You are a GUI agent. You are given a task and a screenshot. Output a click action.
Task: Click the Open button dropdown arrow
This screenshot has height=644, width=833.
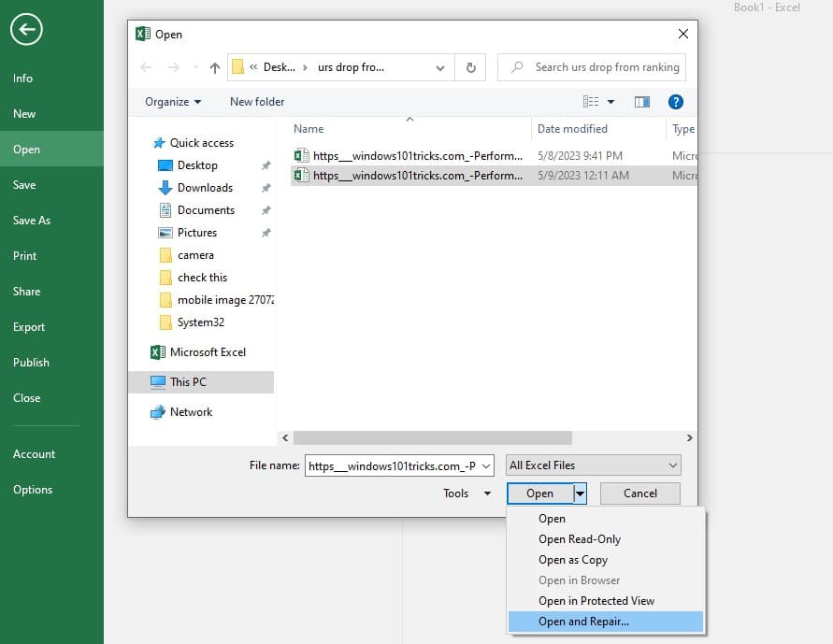(x=580, y=494)
